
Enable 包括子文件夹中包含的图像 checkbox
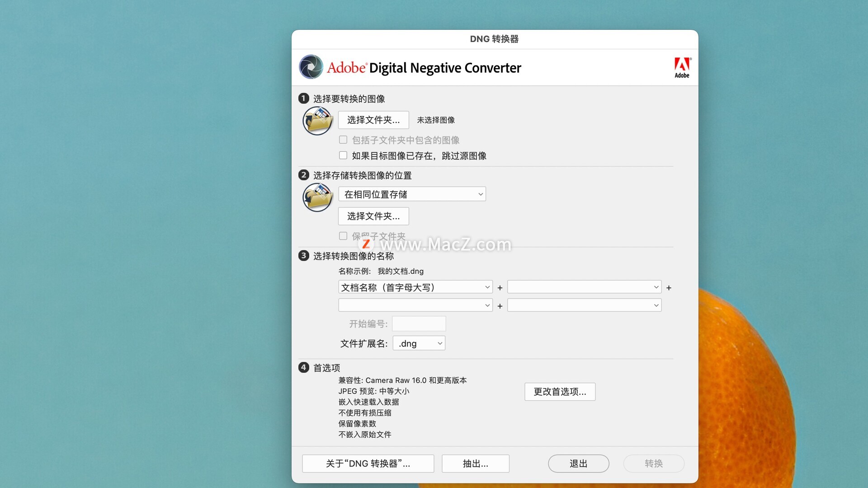(343, 140)
